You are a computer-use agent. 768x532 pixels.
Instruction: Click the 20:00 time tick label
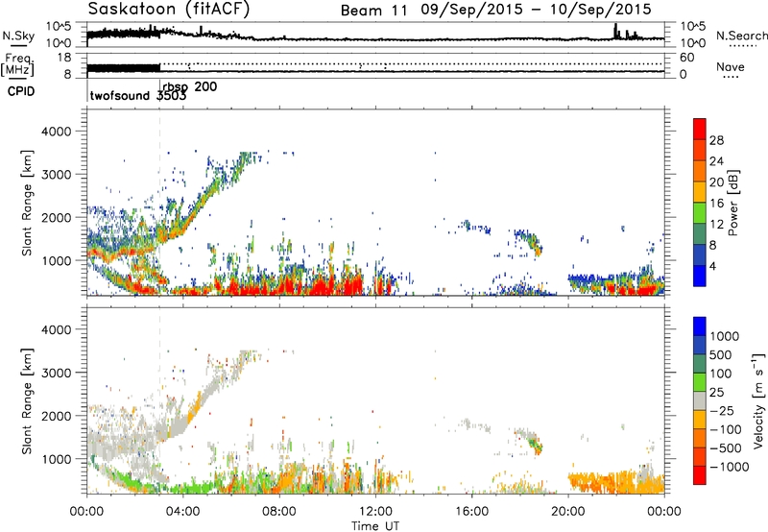[x=568, y=512]
